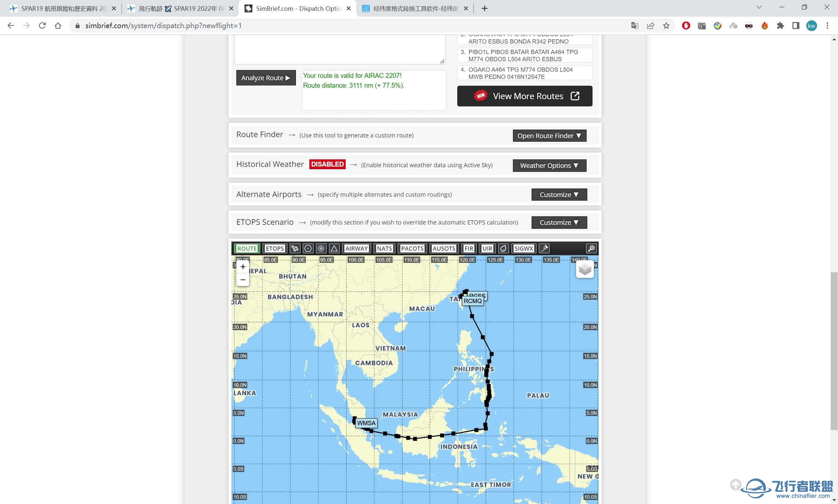Toggle the AIRWAY map overlay

pyautogui.click(x=356, y=248)
